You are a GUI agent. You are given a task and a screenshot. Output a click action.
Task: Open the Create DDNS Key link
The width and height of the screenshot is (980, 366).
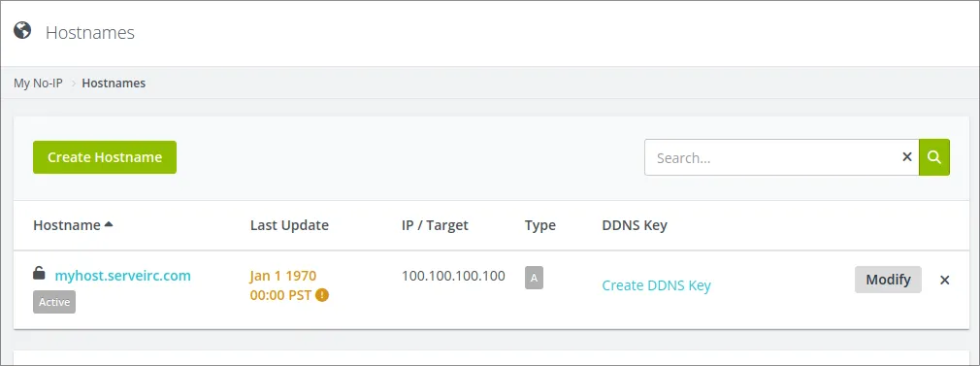(x=656, y=285)
